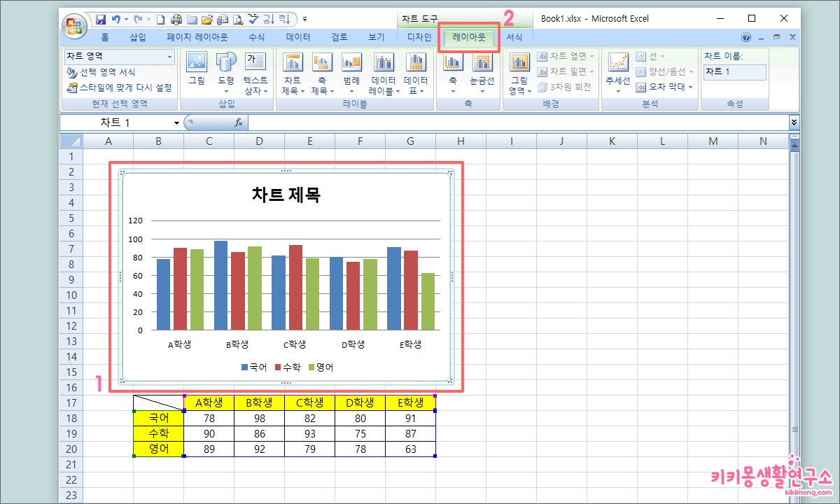Select the 그림 (Picture) insert icon
Screen dimensions: 840x504
(197, 70)
